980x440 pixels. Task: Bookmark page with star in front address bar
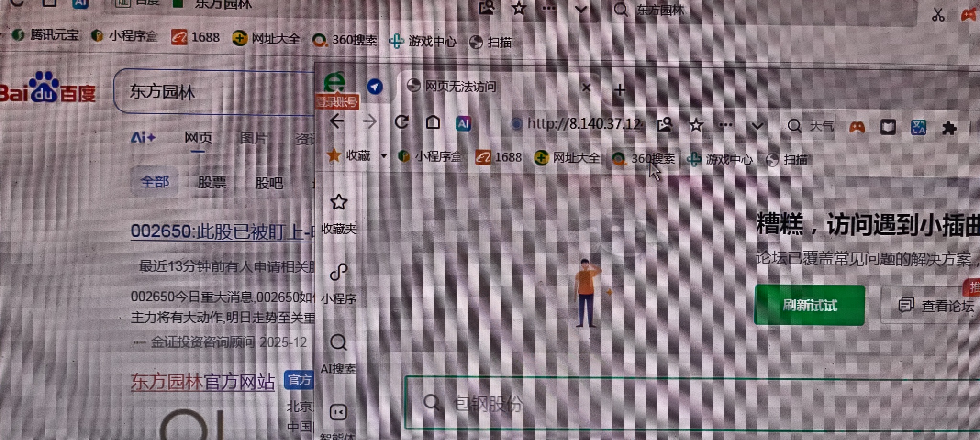pos(696,126)
